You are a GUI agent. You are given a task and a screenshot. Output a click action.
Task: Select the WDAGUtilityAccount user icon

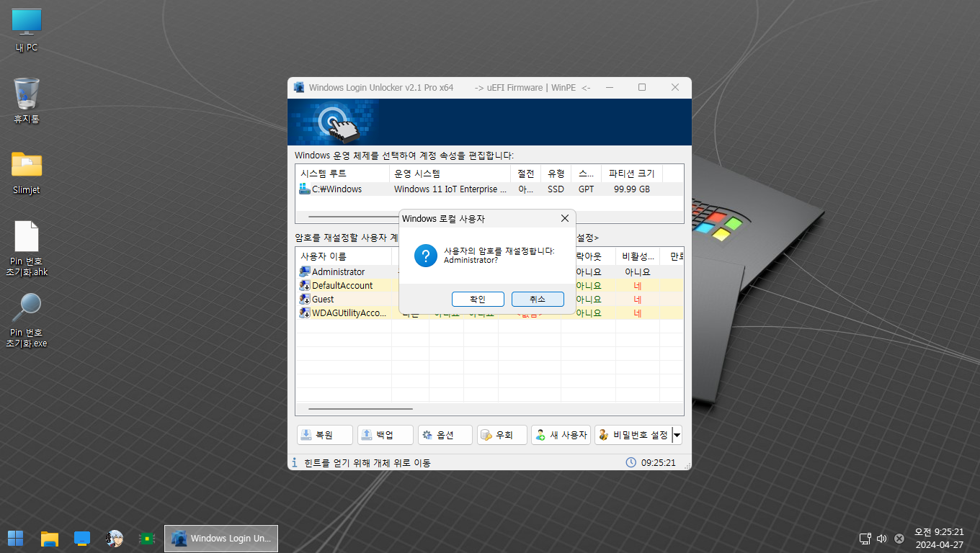305,313
